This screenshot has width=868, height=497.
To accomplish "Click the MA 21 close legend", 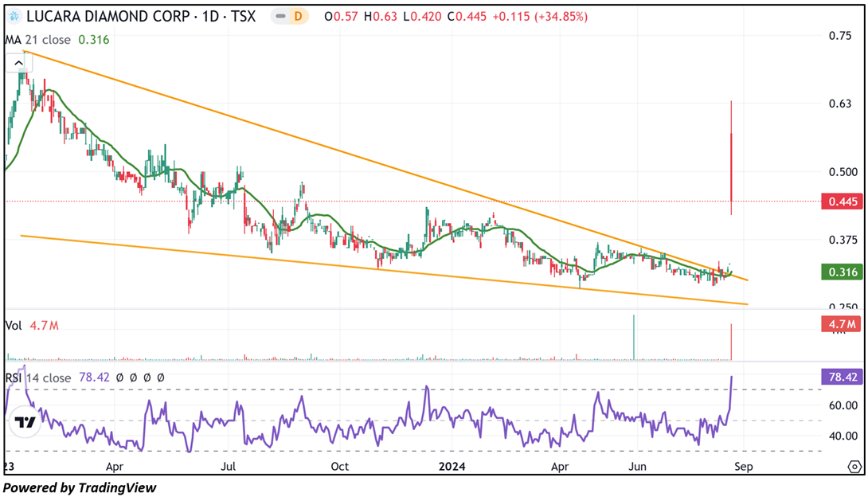I will [x=38, y=40].
